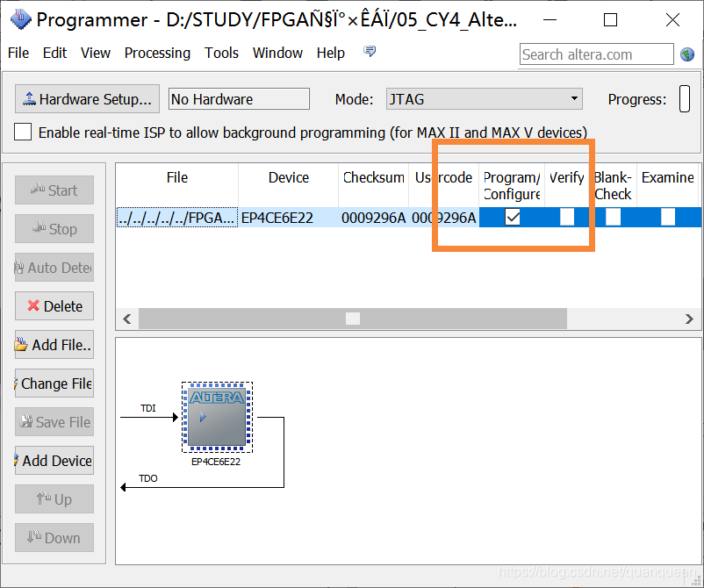Maximize the Programmer window
Viewport: 704px width, 588px height.
coord(610,20)
